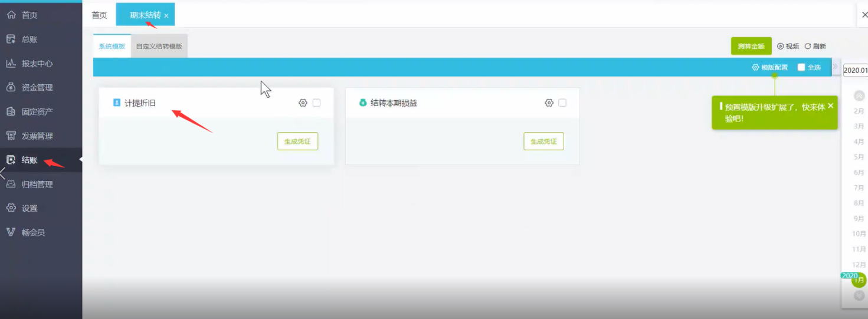Select 结账 in the sidebar
Screen dimensions: 868x319
(41, 160)
